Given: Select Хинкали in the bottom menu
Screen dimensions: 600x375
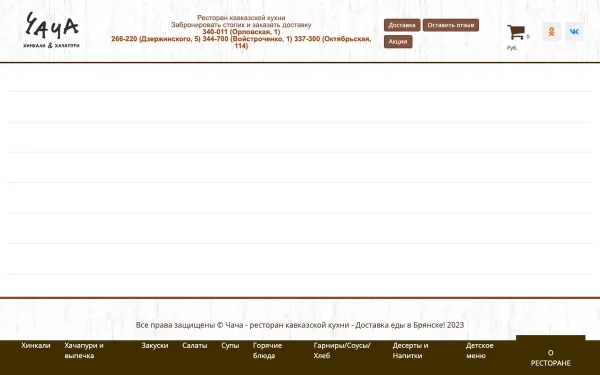Looking at the screenshot, I should tap(36, 346).
